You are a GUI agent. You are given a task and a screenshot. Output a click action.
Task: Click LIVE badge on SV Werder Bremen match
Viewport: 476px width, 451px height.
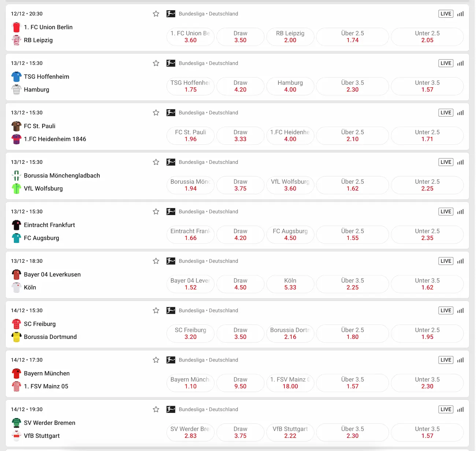[446, 409]
